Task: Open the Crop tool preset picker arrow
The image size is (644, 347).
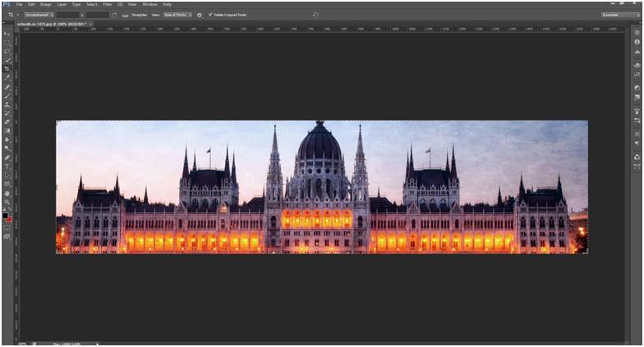Action: [x=18, y=15]
